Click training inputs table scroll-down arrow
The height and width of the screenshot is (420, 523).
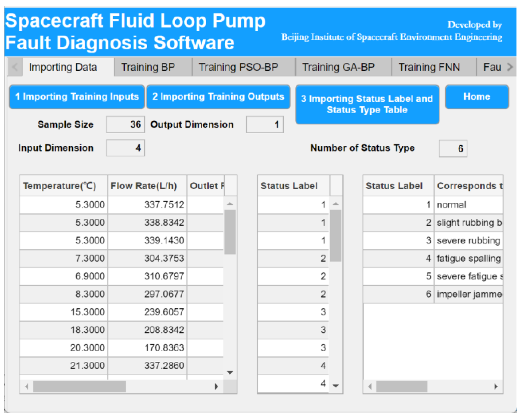[x=230, y=372]
